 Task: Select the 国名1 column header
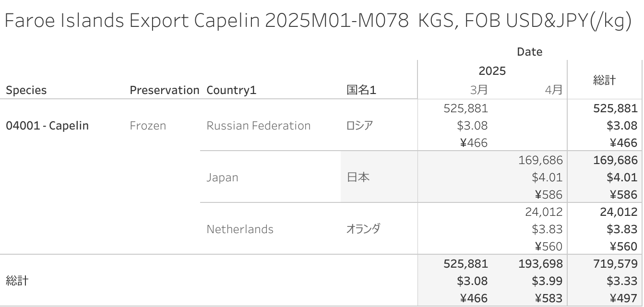(x=361, y=90)
